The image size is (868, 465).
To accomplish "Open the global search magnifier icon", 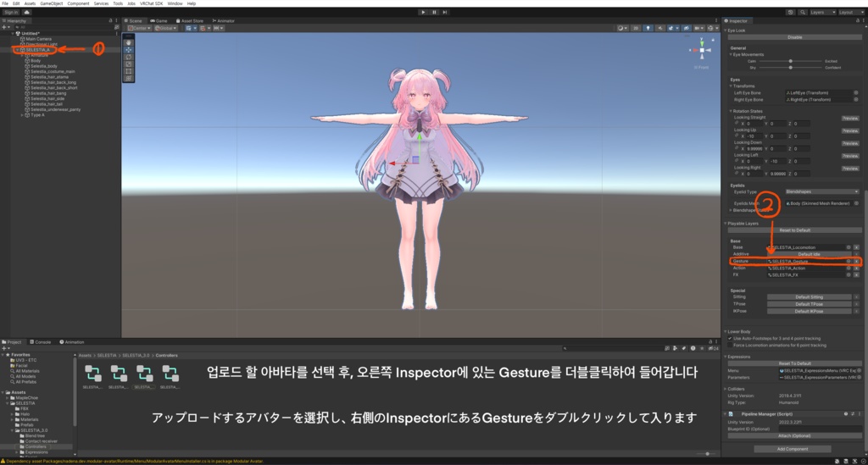I will click(x=802, y=12).
